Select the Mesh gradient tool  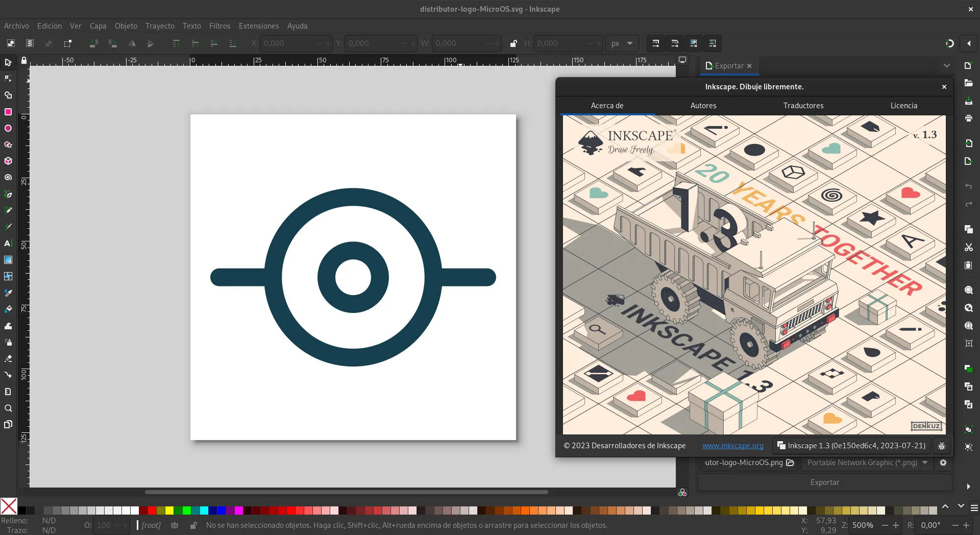(x=8, y=276)
